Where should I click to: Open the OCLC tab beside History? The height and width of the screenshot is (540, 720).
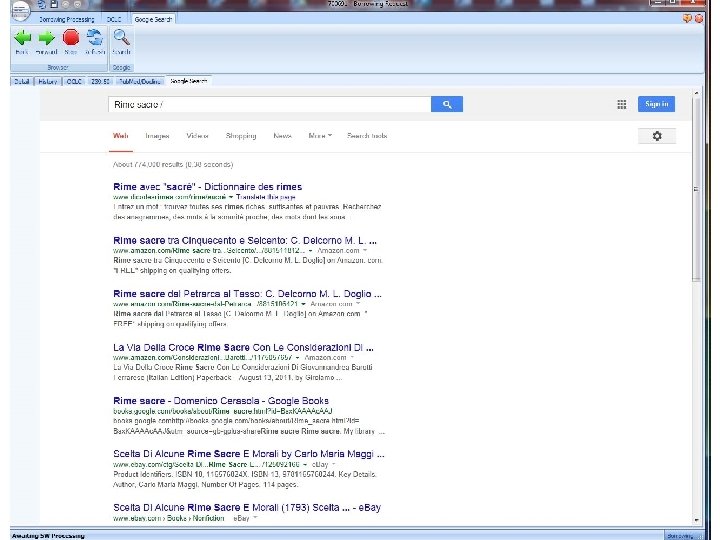click(x=74, y=81)
